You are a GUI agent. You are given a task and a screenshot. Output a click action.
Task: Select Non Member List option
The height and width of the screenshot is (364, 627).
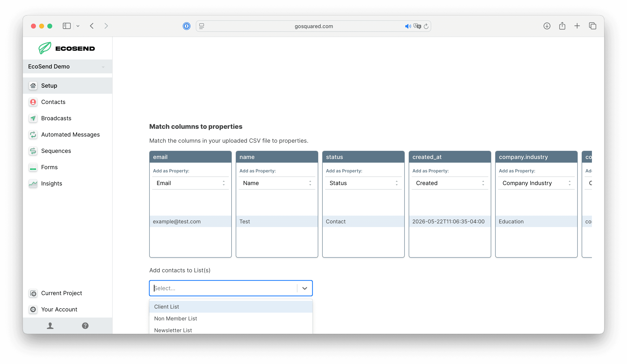coord(231,319)
